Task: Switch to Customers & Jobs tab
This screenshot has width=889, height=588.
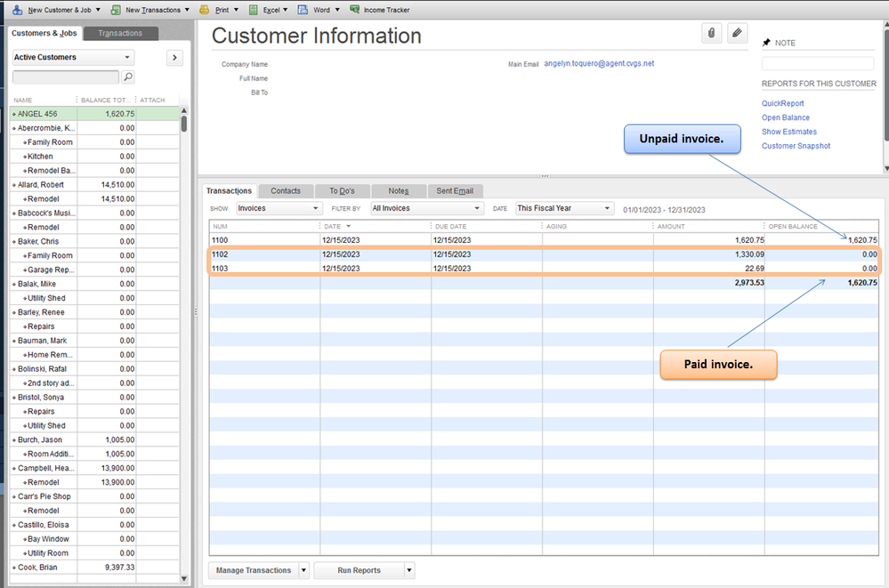Action: (x=44, y=33)
